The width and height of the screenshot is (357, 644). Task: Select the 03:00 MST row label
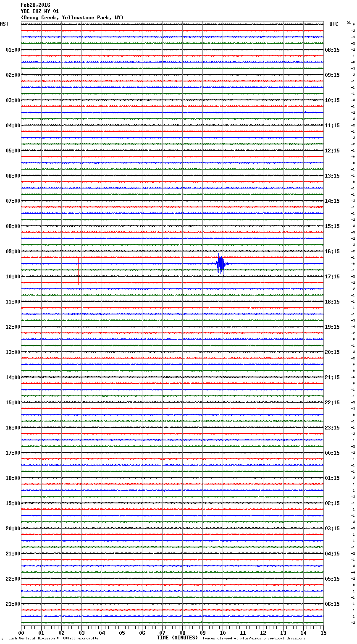point(13,100)
